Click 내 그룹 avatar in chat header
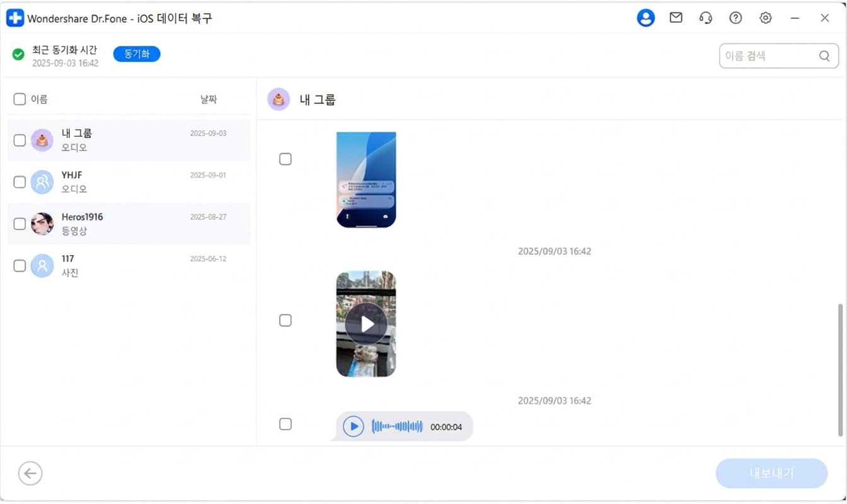 pos(279,100)
